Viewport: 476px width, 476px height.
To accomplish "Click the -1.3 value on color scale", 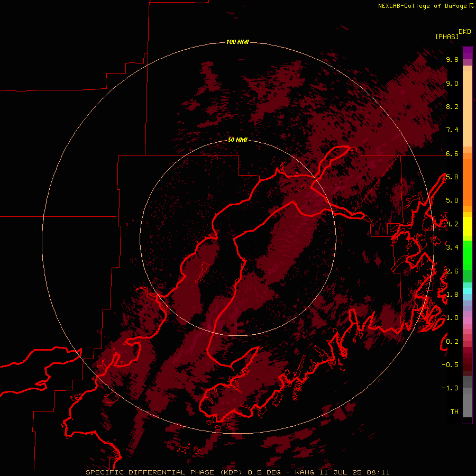I will [x=450, y=388].
